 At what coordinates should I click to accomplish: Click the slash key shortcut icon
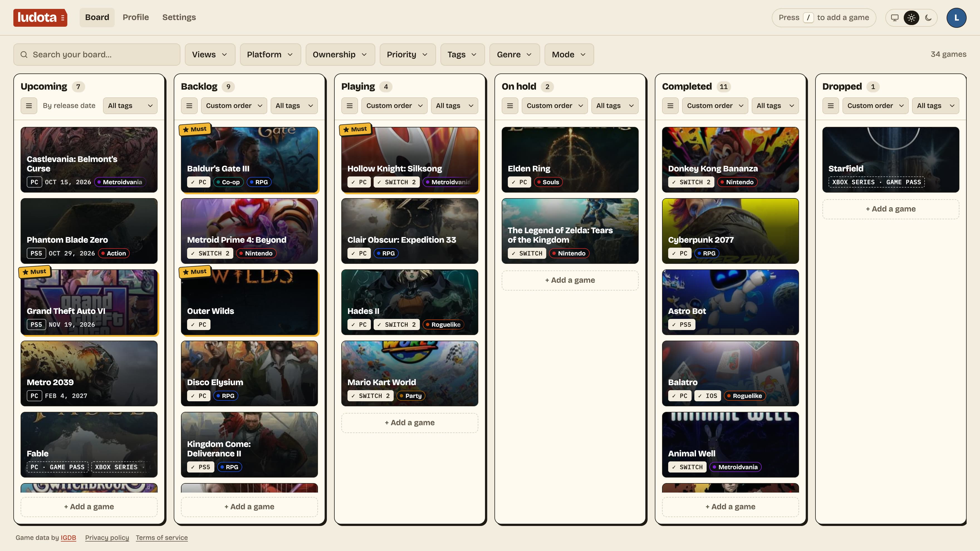[808, 18]
